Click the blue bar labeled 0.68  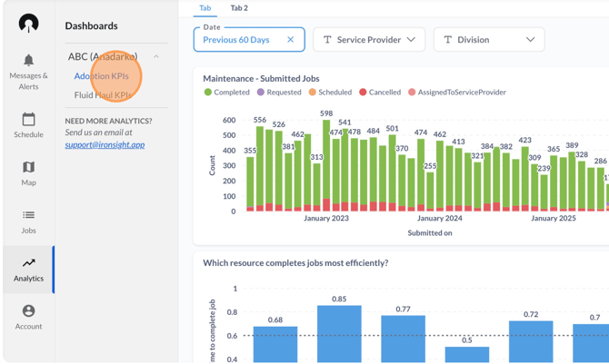[275, 344]
